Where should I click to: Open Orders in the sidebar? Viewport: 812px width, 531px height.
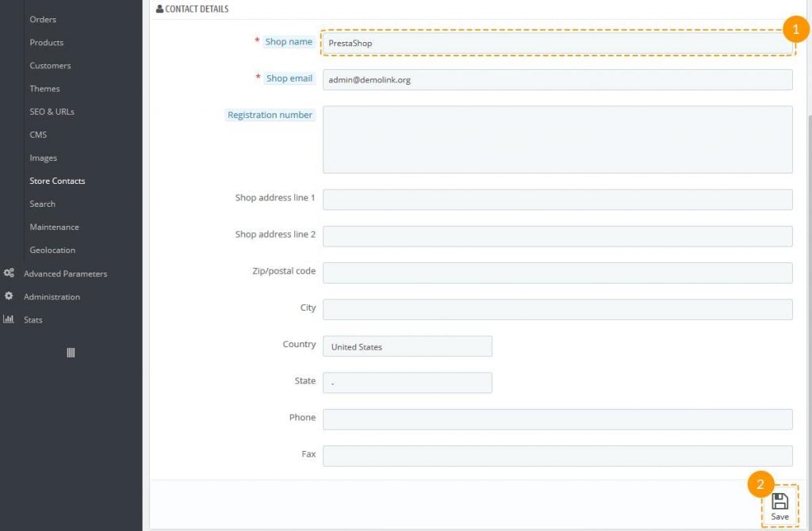click(x=43, y=19)
